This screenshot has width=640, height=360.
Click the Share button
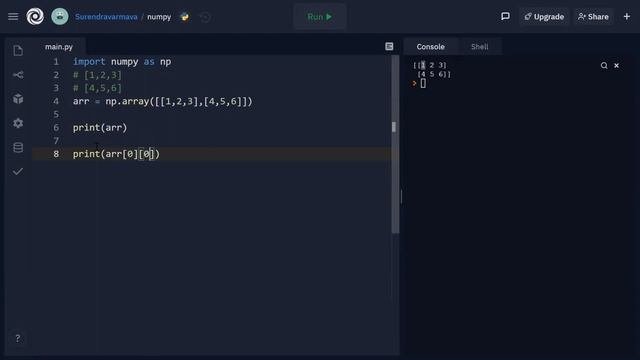coord(593,17)
